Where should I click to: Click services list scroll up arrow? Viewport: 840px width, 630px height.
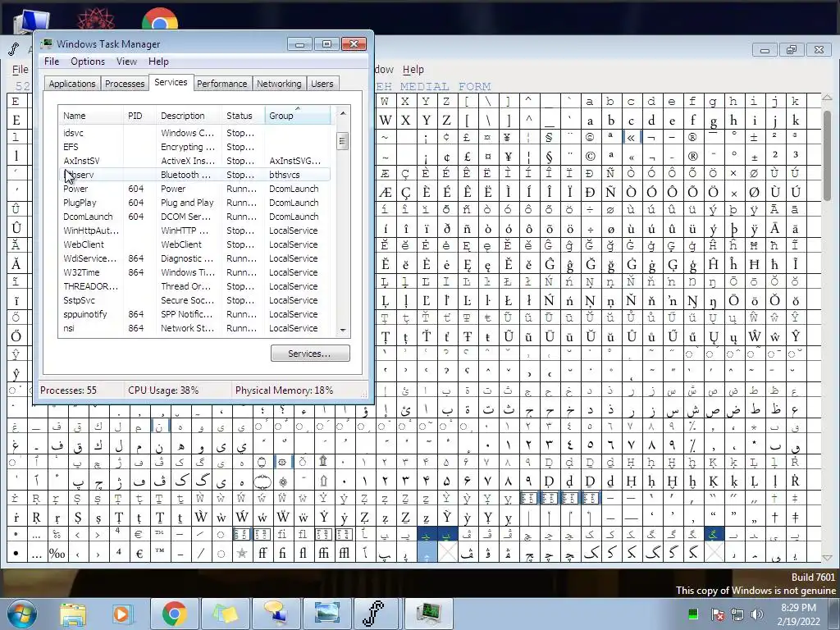click(x=343, y=113)
